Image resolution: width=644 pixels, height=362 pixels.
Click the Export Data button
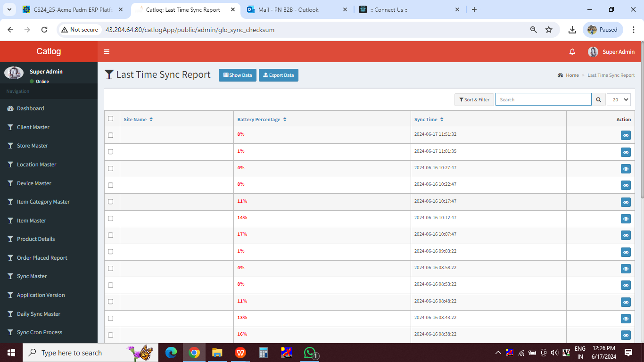[279, 75]
